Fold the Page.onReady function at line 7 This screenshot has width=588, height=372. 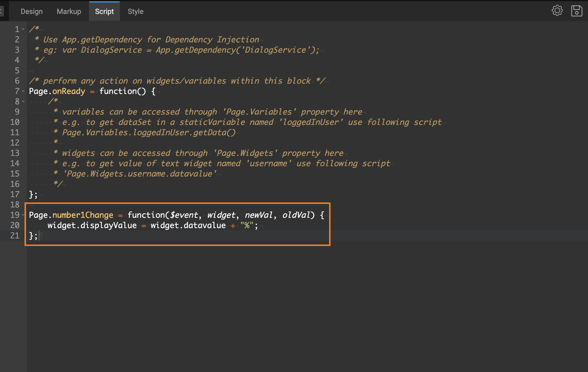tap(23, 91)
